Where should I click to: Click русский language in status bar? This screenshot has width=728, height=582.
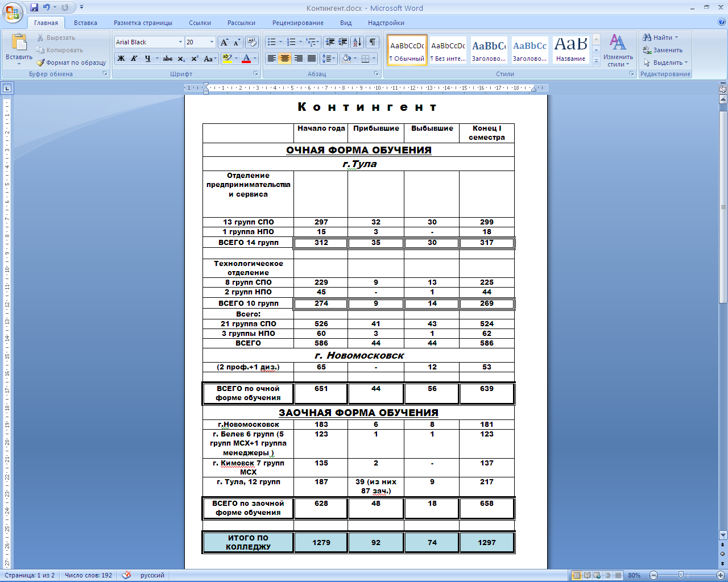152,575
